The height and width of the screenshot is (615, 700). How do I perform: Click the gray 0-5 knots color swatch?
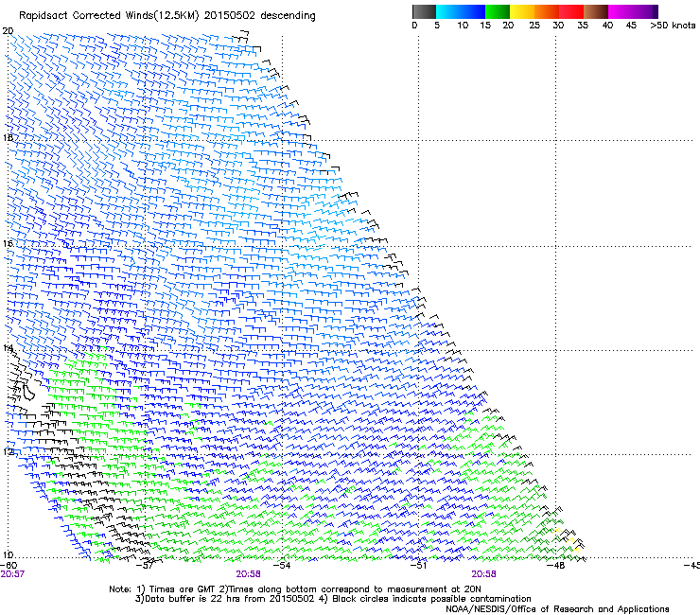coord(424,11)
